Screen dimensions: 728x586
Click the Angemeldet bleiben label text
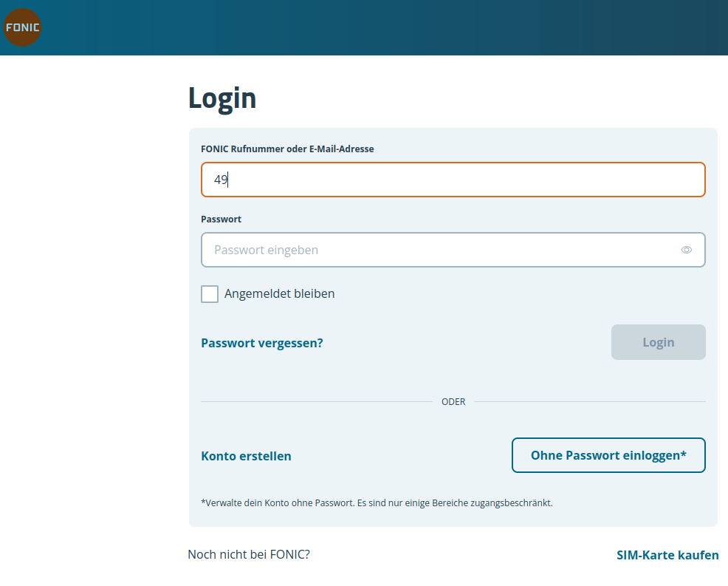279,294
